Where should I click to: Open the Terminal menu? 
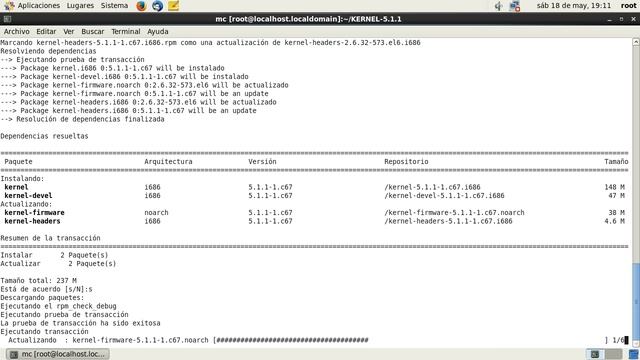point(126,31)
